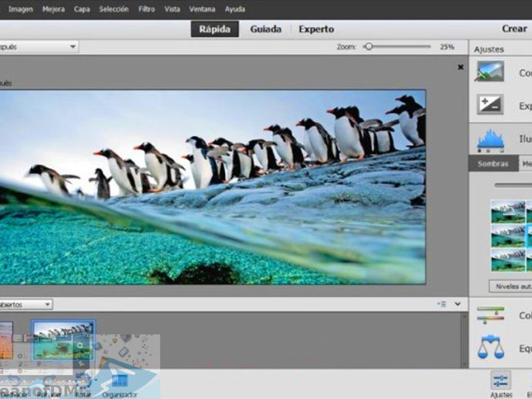The image size is (532, 399).
Task: Open the Ayuda menu
Action: (234, 9)
